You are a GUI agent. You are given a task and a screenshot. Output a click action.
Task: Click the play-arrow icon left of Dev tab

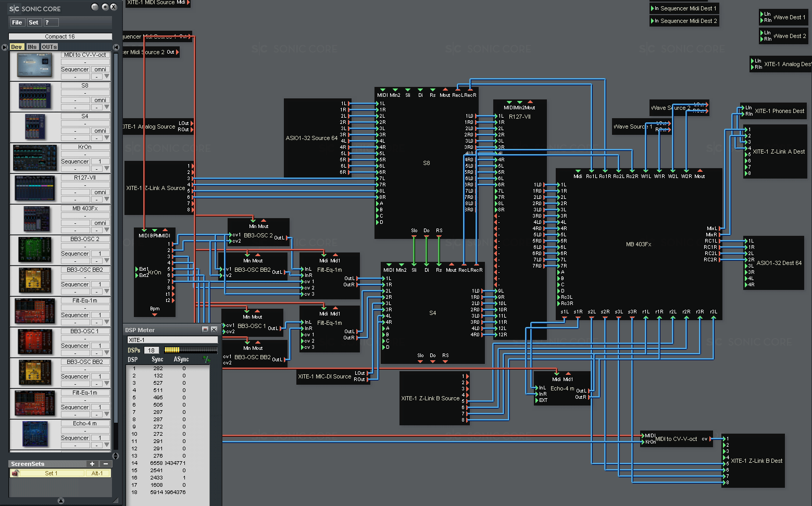(5, 47)
